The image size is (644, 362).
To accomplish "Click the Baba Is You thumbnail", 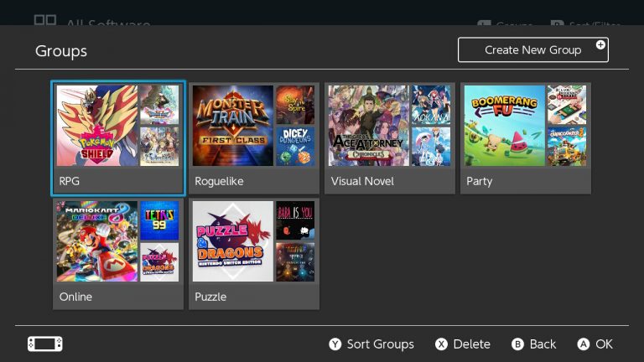I will point(295,220).
